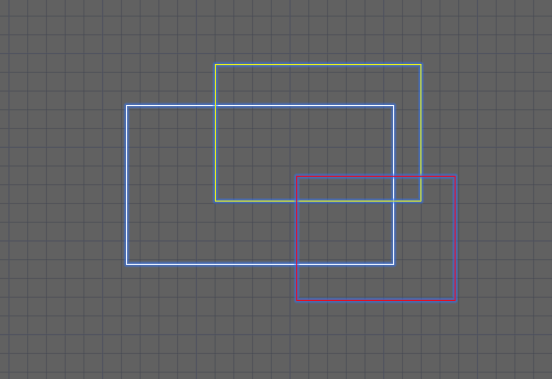This screenshot has height=379, width=552.
Task: Click where yellow left edge crosses white top edge
Action: pyautogui.click(x=216, y=106)
